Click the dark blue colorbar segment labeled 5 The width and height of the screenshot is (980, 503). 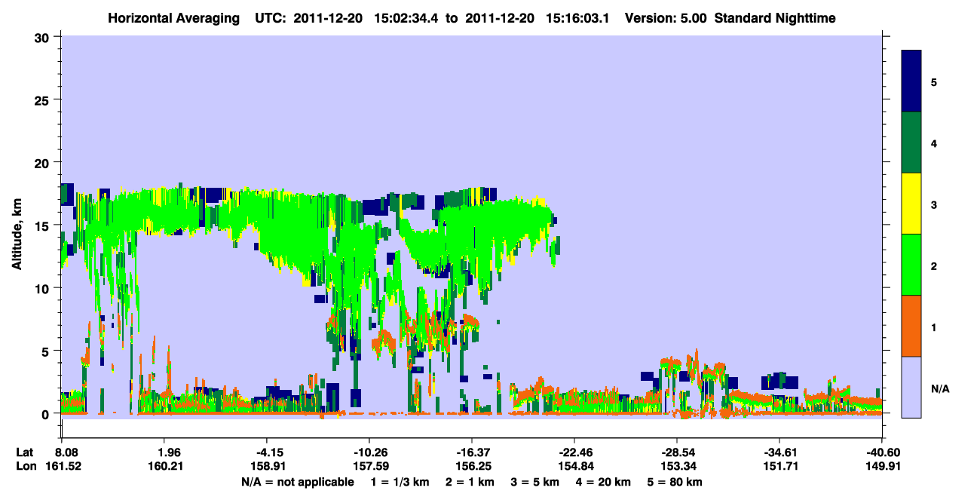click(911, 81)
